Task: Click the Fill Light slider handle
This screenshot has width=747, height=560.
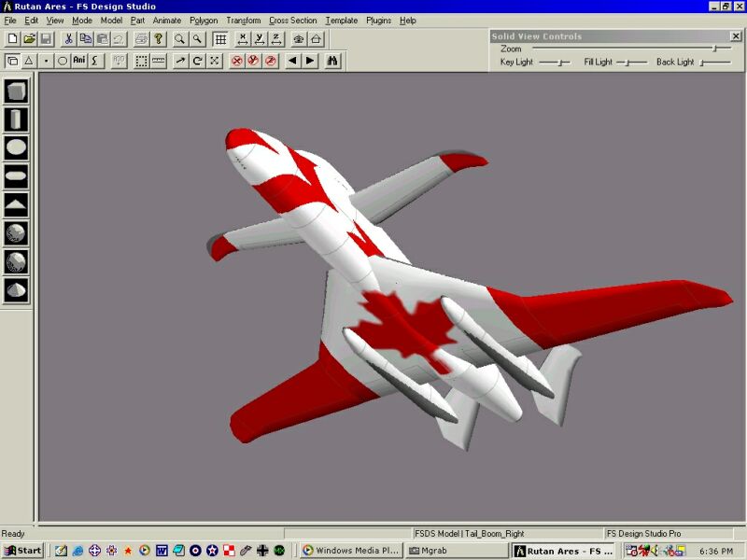Action: point(627,63)
